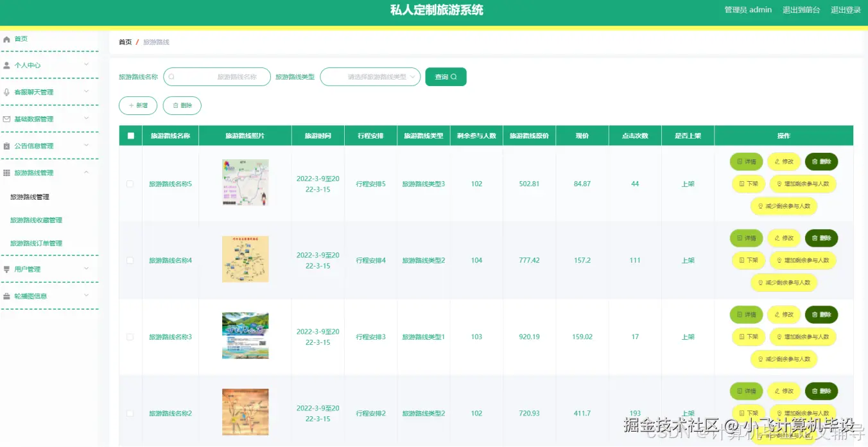
Task: Select the 公告信息管理 document icon
Action: pos(8,145)
